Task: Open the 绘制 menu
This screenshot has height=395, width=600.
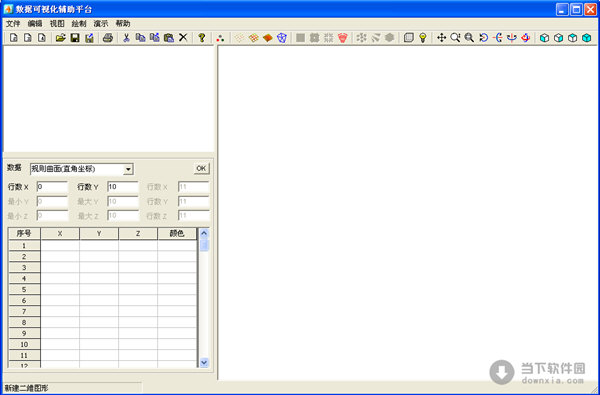Action: click(x=79, y=24)
